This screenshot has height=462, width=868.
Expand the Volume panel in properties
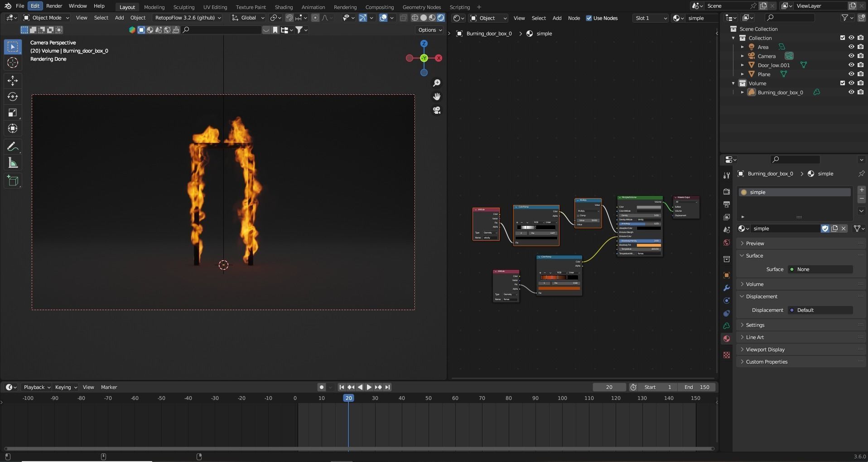click(754, 284)
